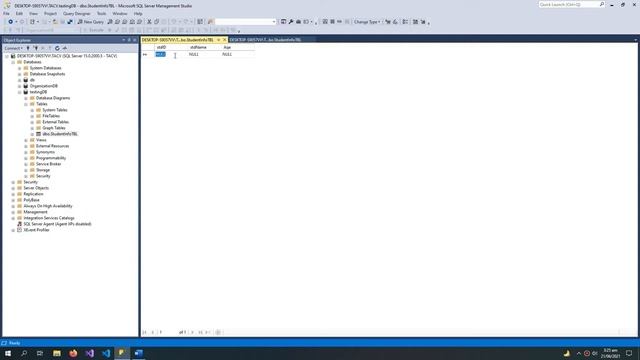Open the Tools menu
This screenshot has width=640, height=360.
point(101,13)
